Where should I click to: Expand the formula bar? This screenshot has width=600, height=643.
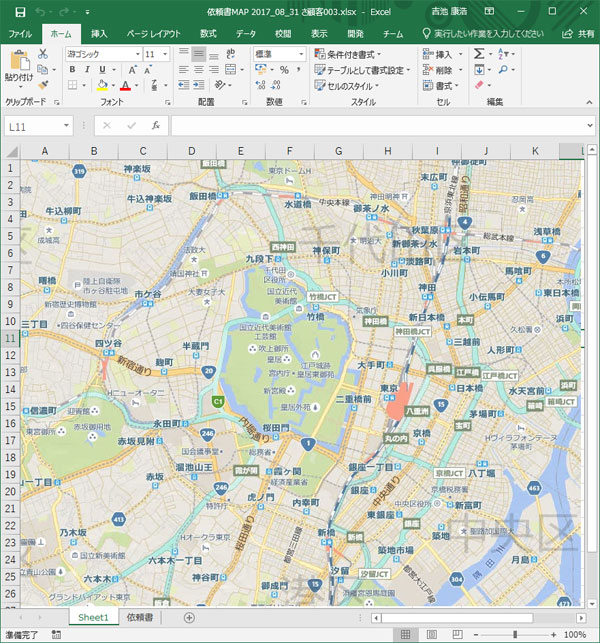[590, 125]
